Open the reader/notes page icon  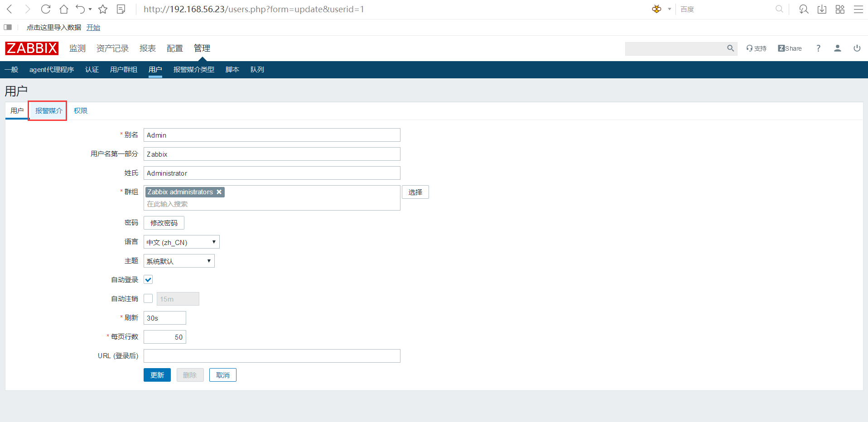(121, 9)
